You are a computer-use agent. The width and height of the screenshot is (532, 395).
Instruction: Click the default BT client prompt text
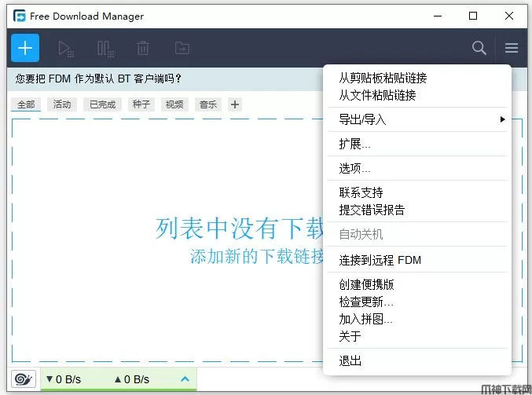pos(98,79)
